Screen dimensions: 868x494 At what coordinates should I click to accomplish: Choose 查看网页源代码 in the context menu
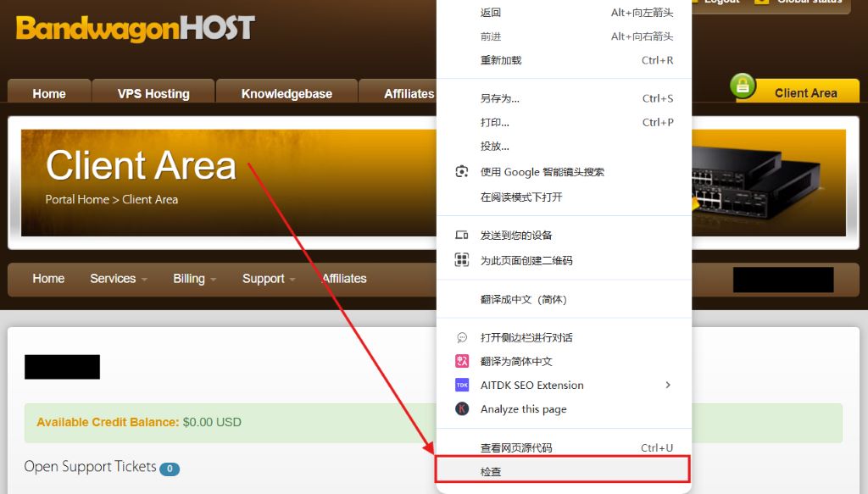point(515,447)
